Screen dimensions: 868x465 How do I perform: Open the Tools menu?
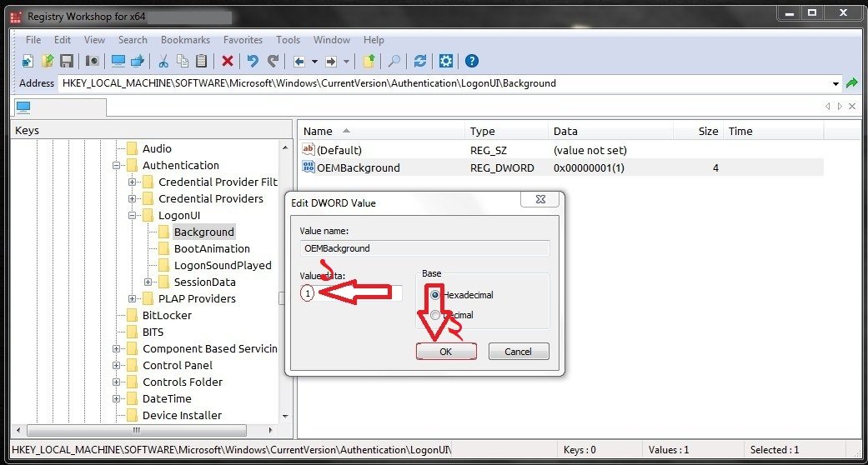pos(288,40)
